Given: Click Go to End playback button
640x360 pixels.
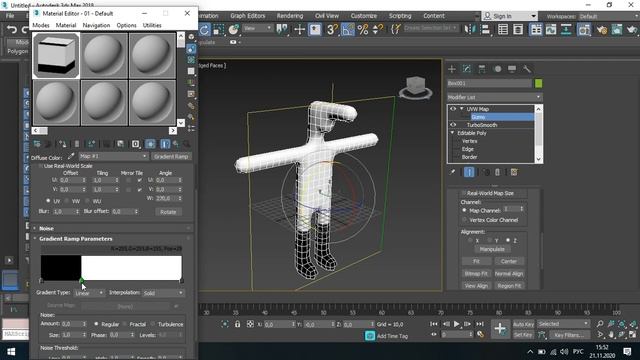Looking at the screenshot, I should (480, 324).
